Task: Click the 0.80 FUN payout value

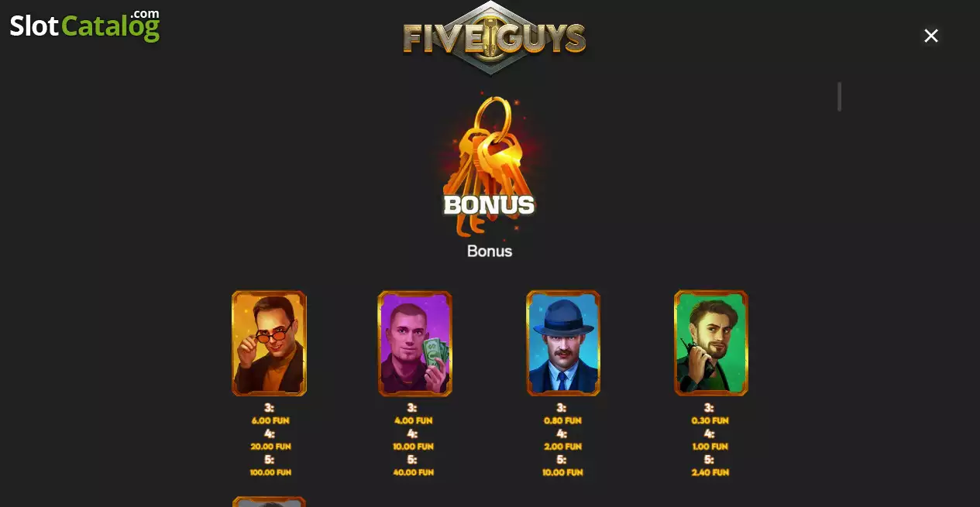Action: (563, 420)
